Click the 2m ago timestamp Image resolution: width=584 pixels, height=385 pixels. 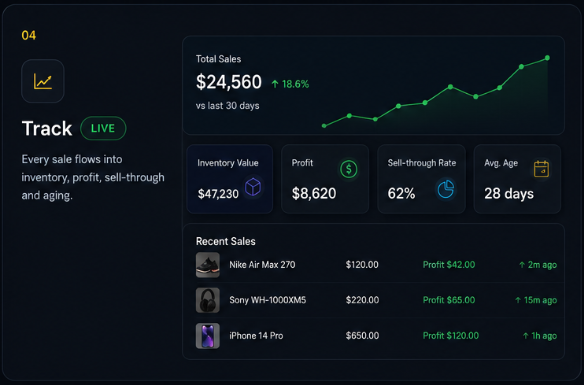click(x=542, y=265)
